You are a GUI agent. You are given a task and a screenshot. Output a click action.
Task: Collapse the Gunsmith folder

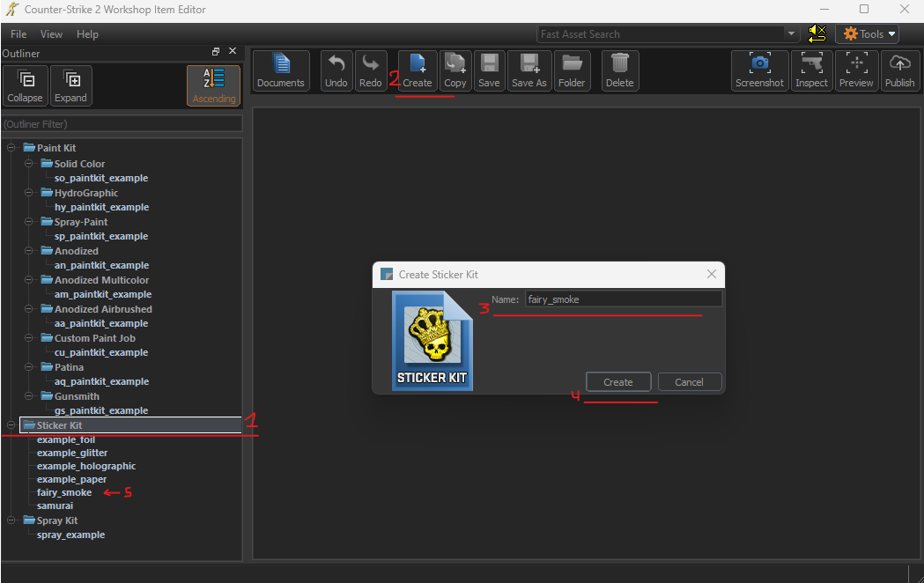(28, 395)
